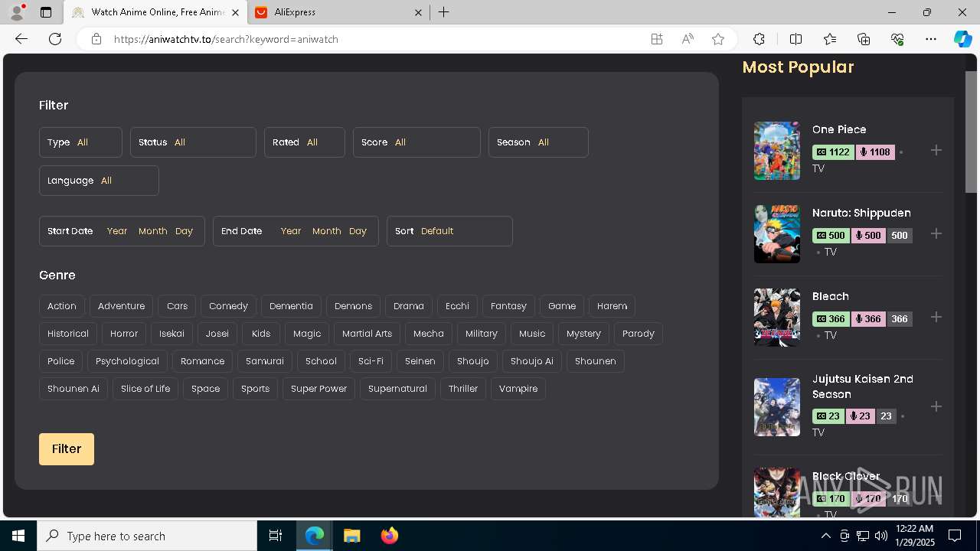
Task: Add Jujutsu Kaisen 2nd Season to a list
Action: pos(936,406)
